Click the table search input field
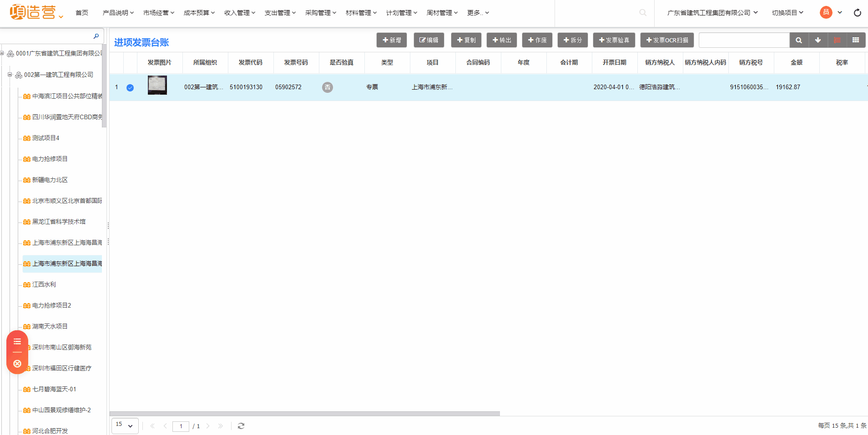Viewport: 868px width, 435px height. coord(744,40)
